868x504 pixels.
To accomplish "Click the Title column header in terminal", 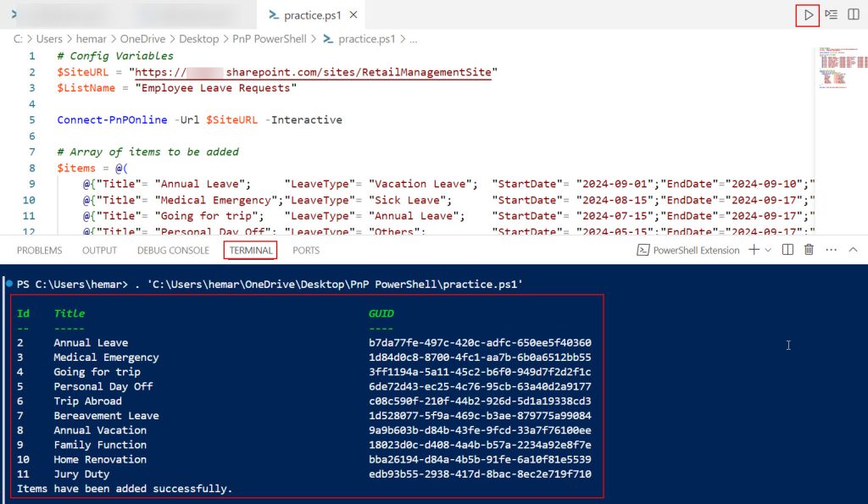I will (x=70, y=313).
